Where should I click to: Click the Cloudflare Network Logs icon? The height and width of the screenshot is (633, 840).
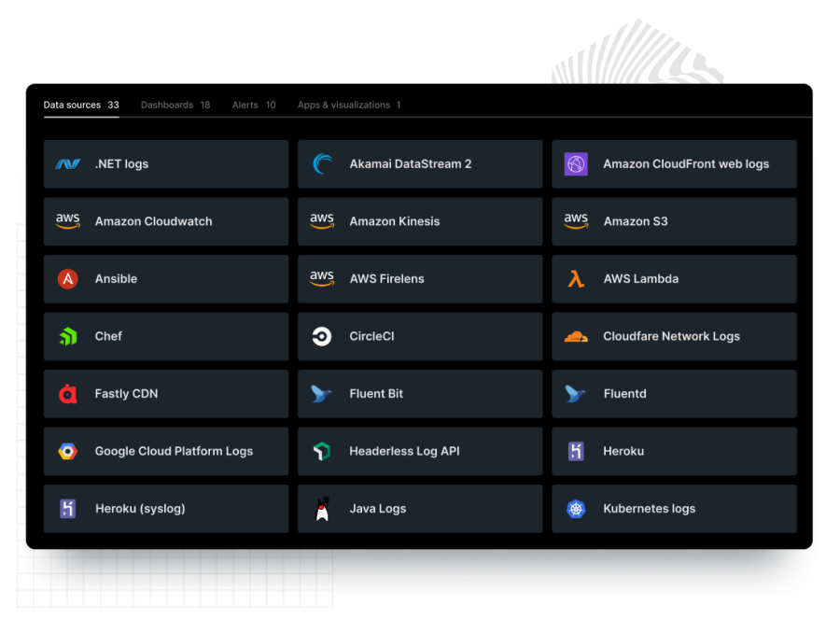pyautogui.click(x=576, y=336)
